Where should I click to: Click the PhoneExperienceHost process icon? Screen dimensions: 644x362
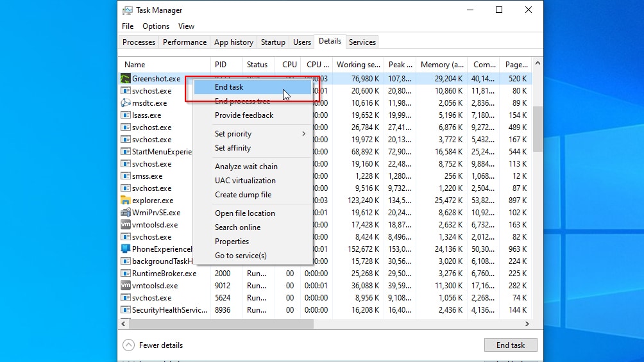pos(126,249)
